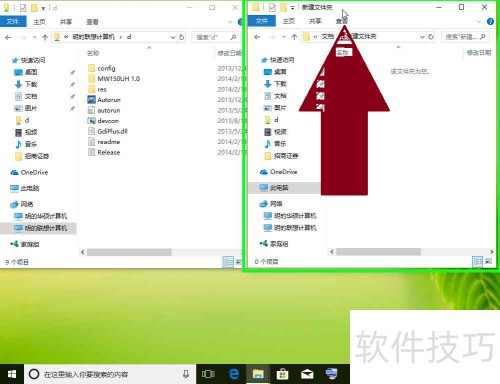Refresh the 新建文件夹 window address bar
The image size is (500, 384).
click(x=431, y=37)
